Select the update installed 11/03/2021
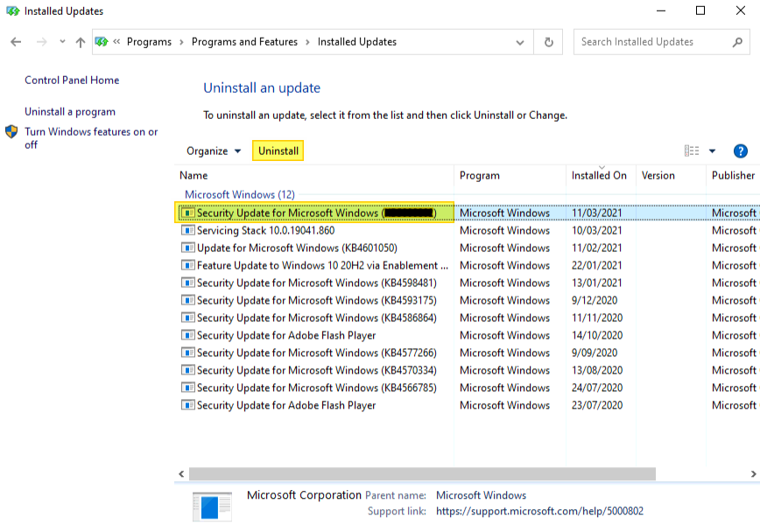 [468, 213]
